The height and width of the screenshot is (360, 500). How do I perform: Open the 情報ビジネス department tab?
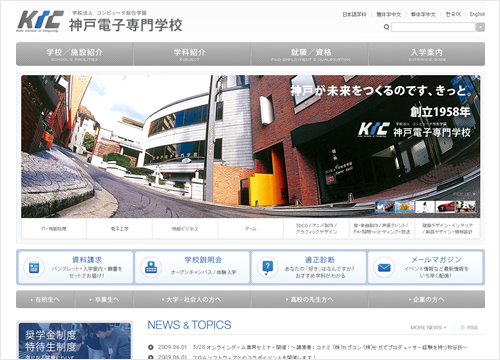(x=185, y=229)
